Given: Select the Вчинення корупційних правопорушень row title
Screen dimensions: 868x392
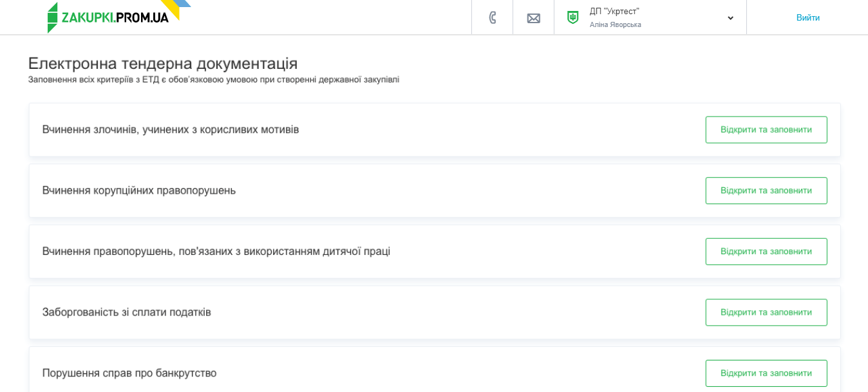Looking at the screenshot, I should pyautogui.click(x=139, y=191).
